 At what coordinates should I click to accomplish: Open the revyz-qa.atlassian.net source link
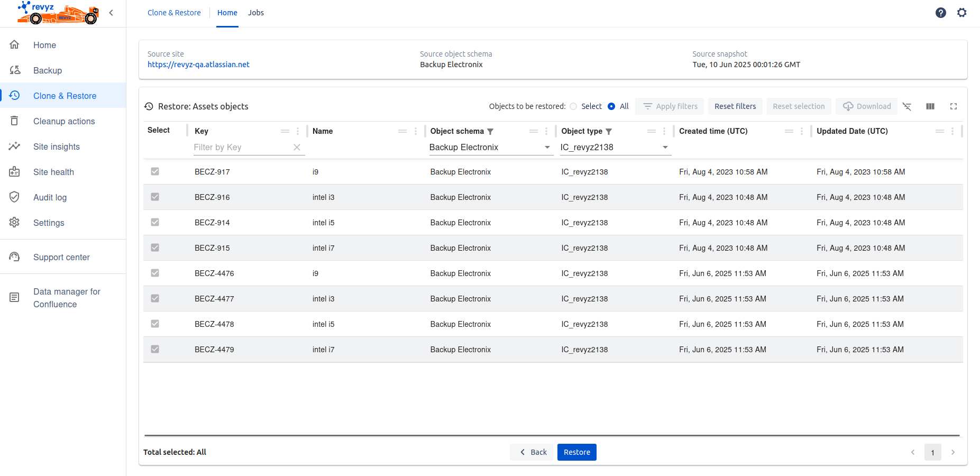tap(198, 65)
